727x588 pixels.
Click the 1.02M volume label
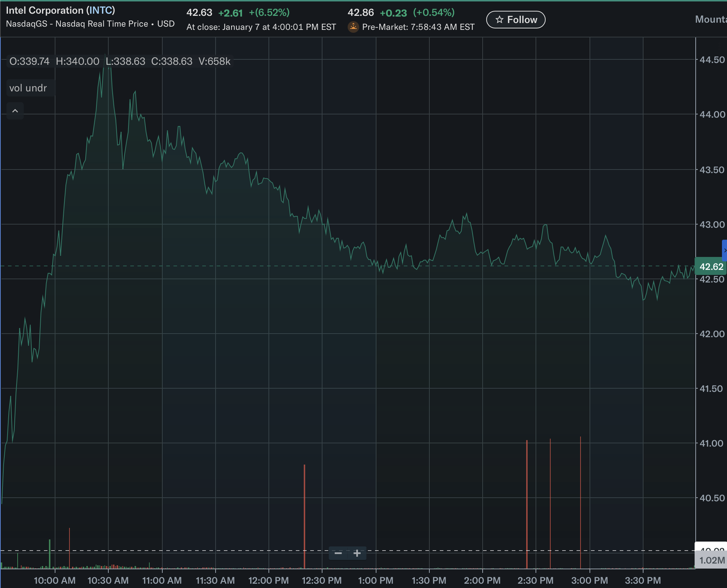(x=712, y=560)
